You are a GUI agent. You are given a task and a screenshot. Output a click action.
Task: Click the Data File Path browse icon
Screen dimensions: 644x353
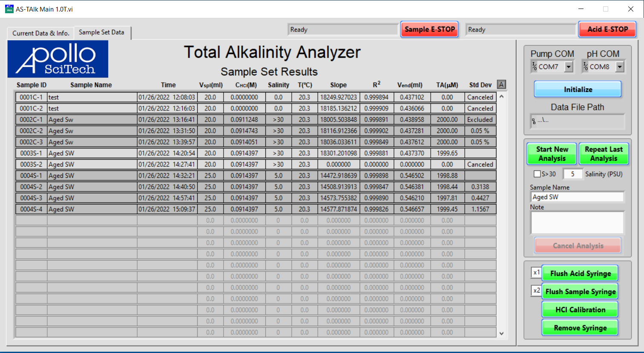point(534,121)
